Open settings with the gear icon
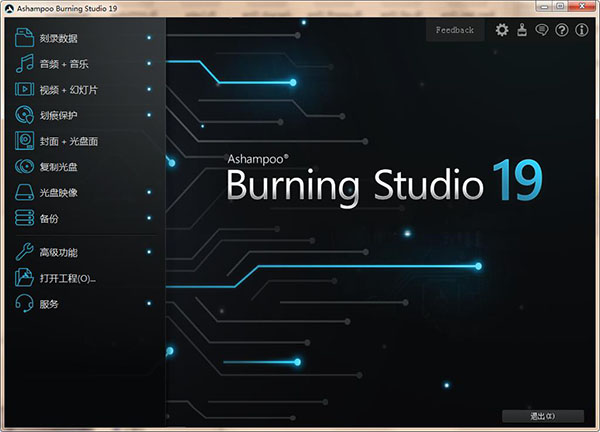The width and height of the screenshot is (600, 432). (x=502, y=30)
